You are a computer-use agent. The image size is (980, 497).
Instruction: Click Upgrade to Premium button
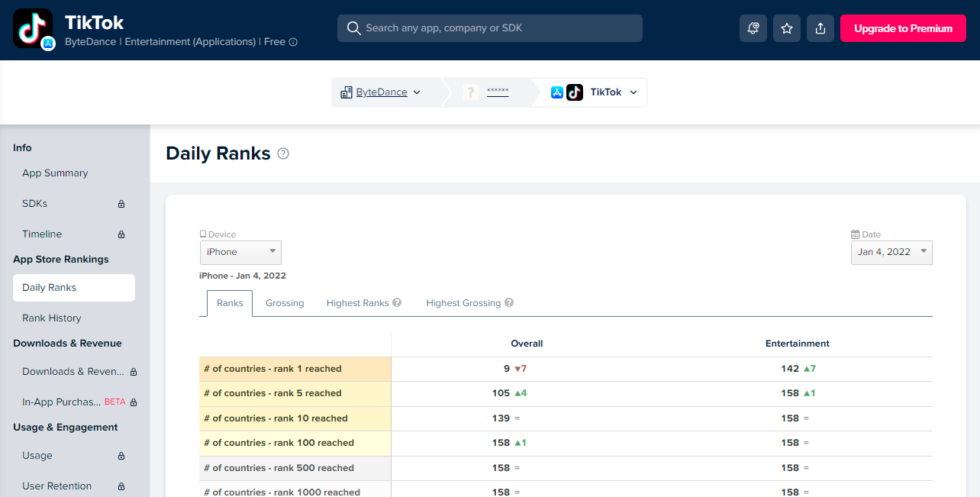903,28
